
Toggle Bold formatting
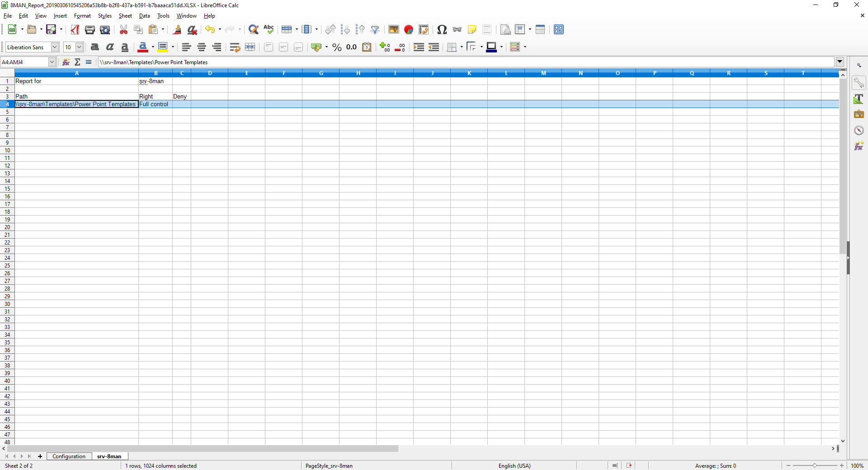pyautogui.click(x=95, y=47)
